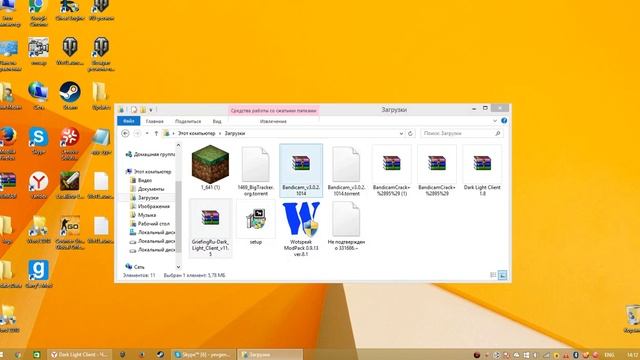Switch to the Skype taskbar window
The width and height of the screenshot is (640, 360).
tap(203, 355)
